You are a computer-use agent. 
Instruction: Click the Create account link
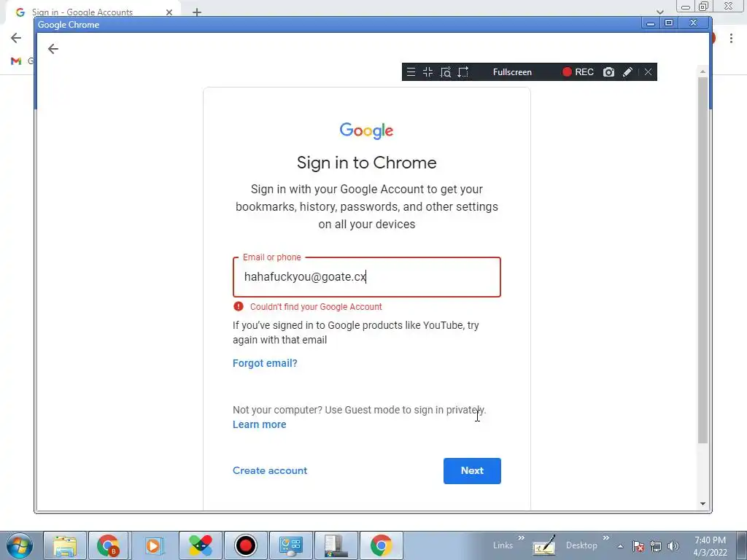click(x=270, y=470)
